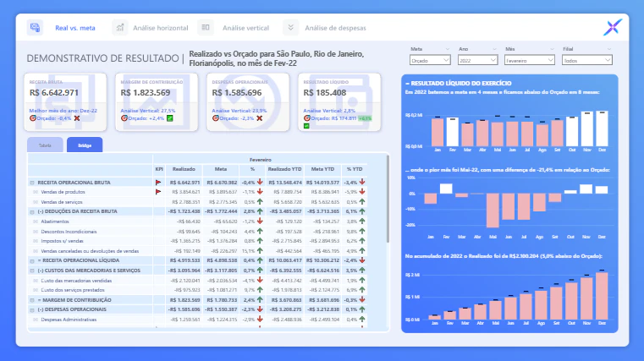
Task: Click the % YTD column header
Action: (x=355, y=169)
